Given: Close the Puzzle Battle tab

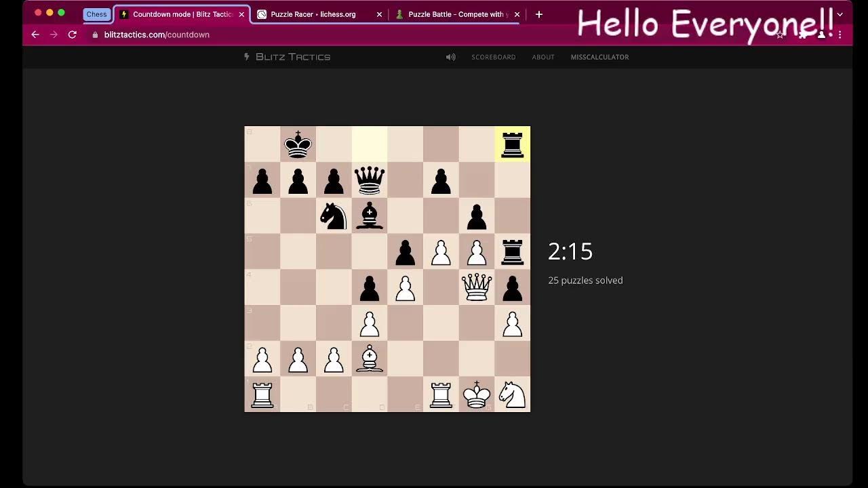Looking at the screenshot, I should coord(517,14).
